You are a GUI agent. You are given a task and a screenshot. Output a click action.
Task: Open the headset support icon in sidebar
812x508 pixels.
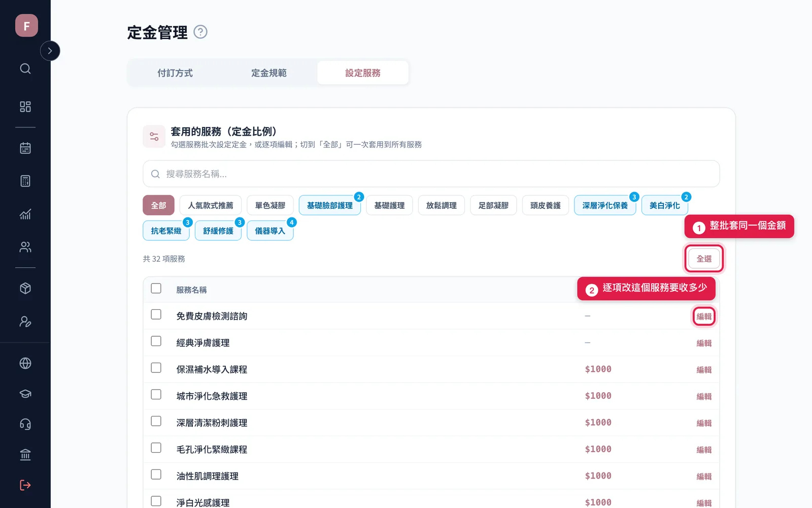pos(25,424)
